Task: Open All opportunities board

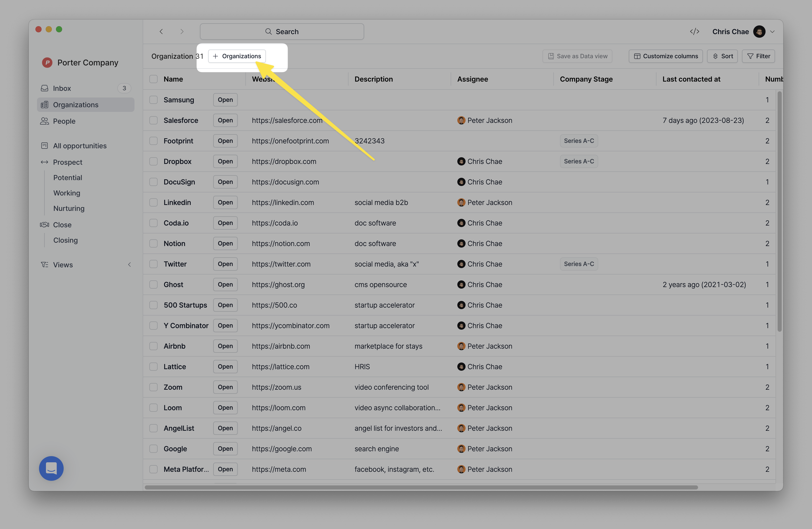Action: (x=80, y=146)
